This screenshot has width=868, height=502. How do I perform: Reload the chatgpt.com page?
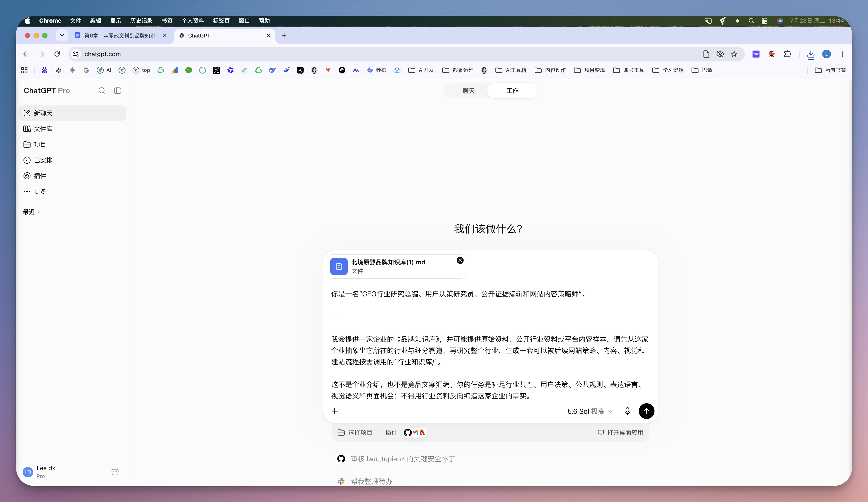coord(57,54)
